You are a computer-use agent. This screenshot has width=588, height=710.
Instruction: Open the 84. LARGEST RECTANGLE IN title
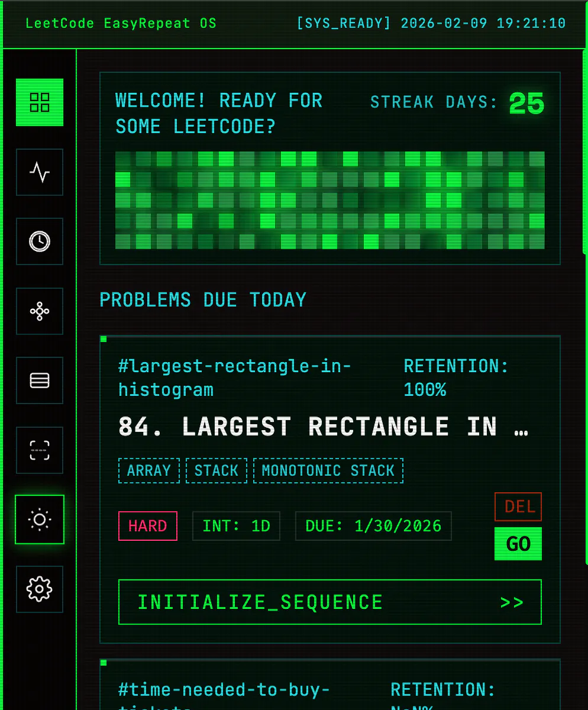(324, 427)
